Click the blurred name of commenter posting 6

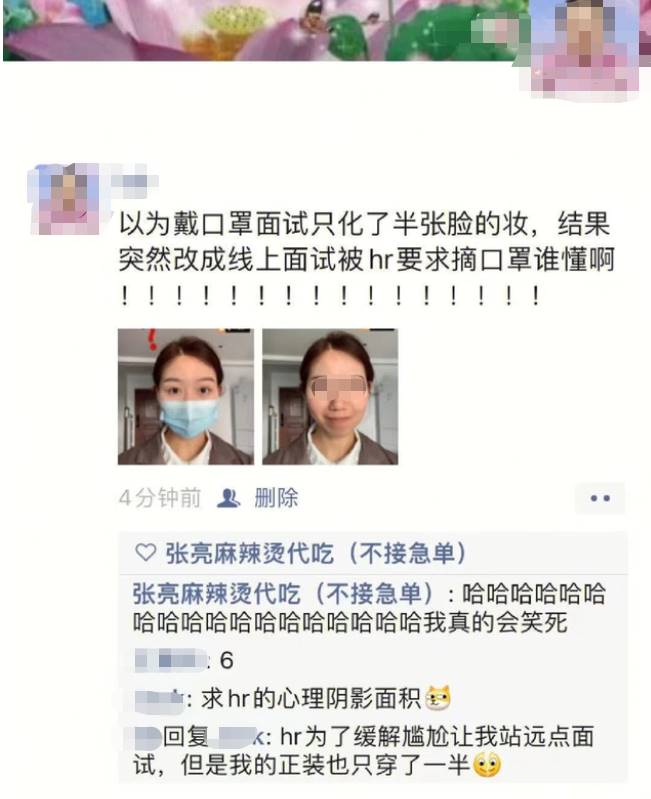pos(171,660)
